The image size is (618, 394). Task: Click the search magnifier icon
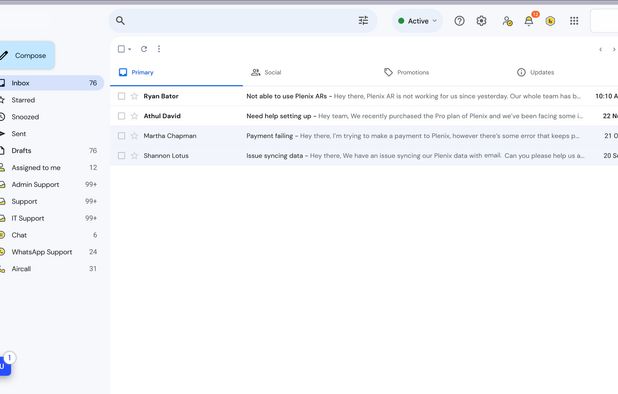pyautogui.click(x=120, y=20)
